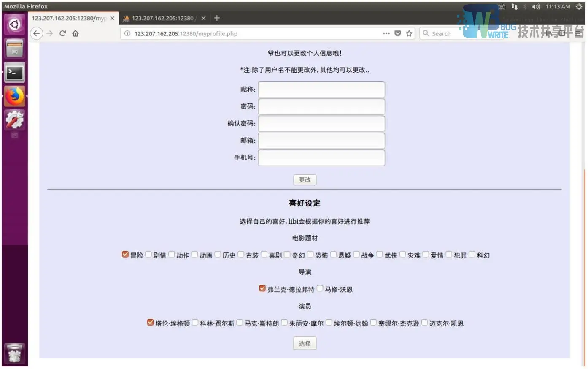Image resolution: width=588 pixels, height=369 pixels.
Task: Click the Firefox dock icon
Action: coord(15,96)
